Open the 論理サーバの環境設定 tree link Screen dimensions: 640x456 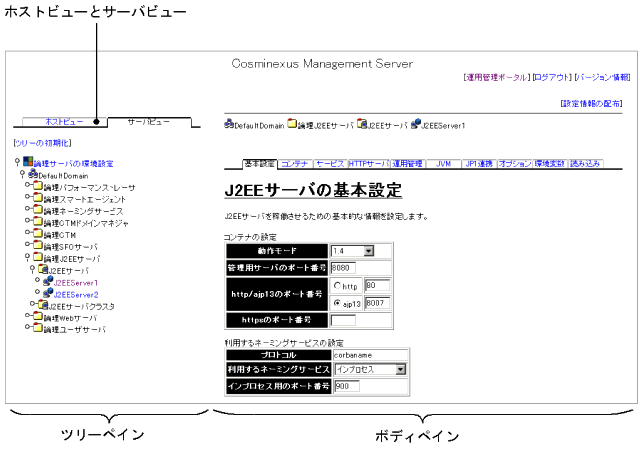coord(73,164)
